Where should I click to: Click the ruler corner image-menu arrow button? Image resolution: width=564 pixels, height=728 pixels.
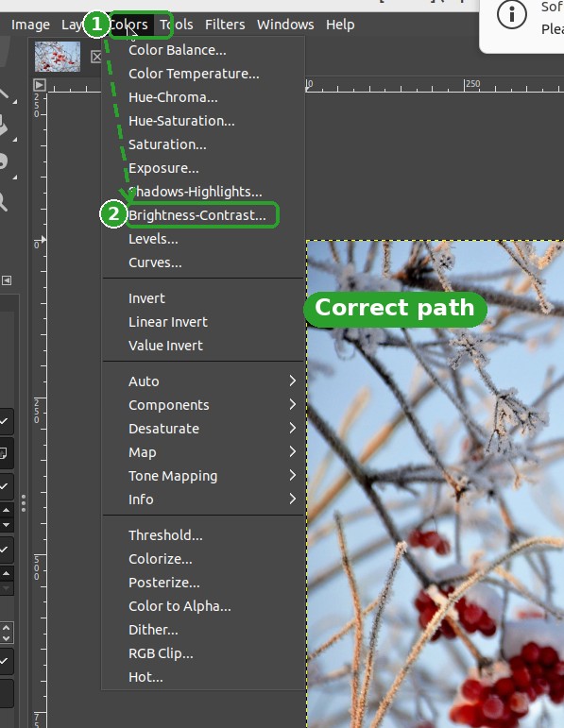coord(40,85)
